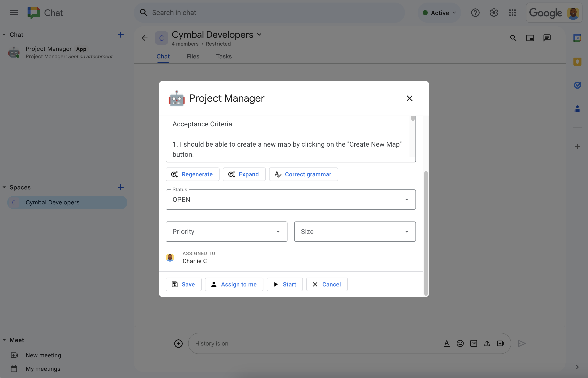
Task: Click the Correct grammar icon button
Action: [278, 174]
